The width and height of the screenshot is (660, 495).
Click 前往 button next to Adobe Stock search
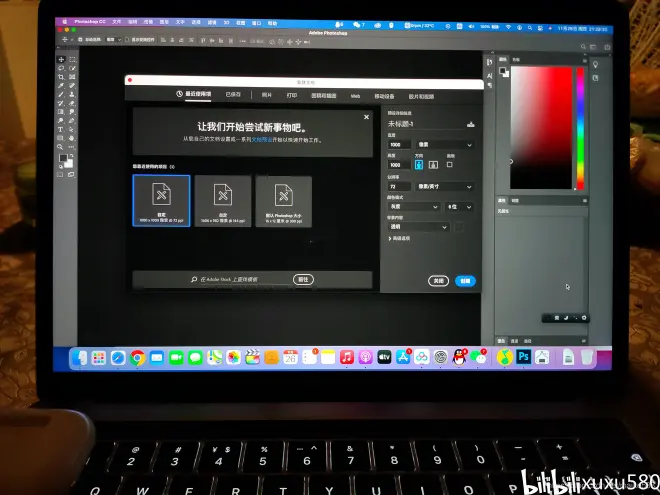tap(303, 279)
